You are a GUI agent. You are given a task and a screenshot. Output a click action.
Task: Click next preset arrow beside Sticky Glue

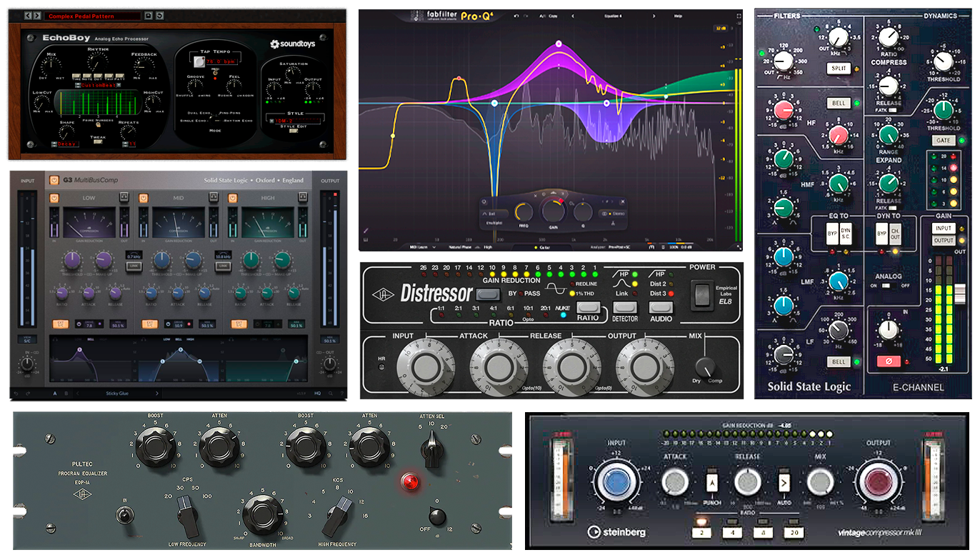(x=157, y=393)
